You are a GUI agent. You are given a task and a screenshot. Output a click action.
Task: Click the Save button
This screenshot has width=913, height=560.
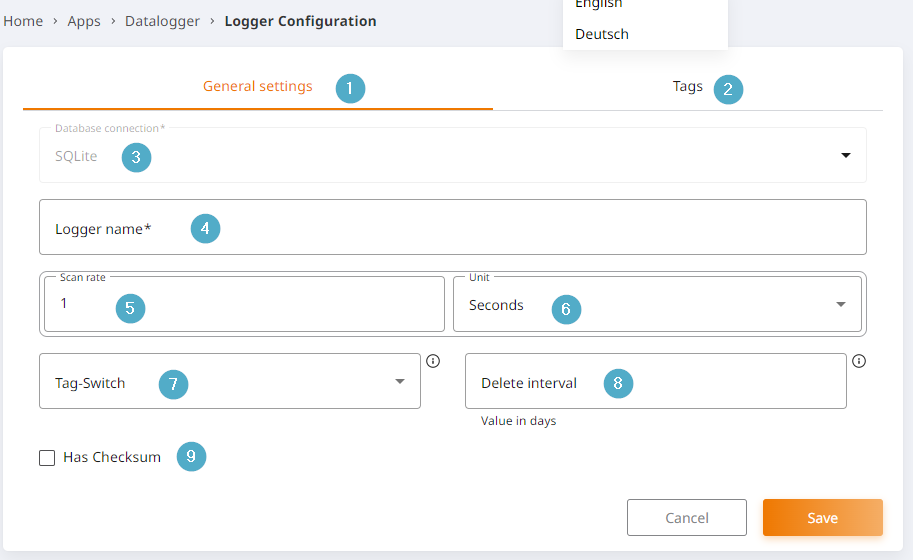[823, 518]
